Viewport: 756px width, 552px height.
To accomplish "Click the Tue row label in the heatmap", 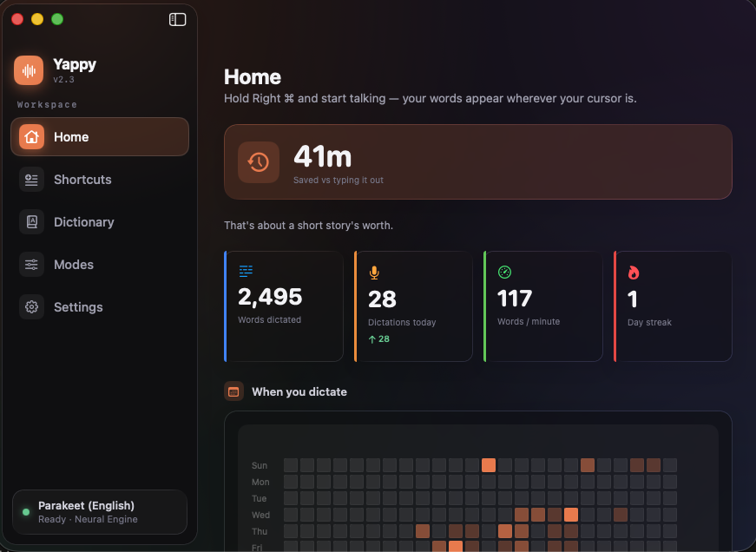I will [x=259, y=498].
